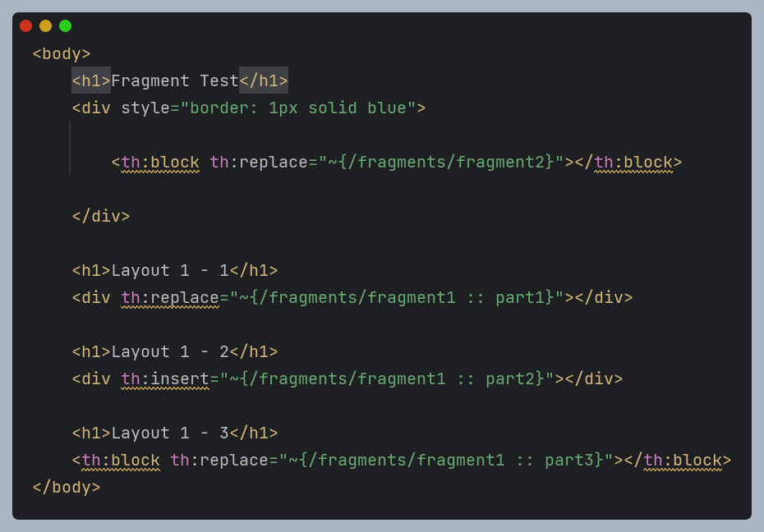Click the opening <body> tag
764x532 pixels.
click(x=62, y=53)
